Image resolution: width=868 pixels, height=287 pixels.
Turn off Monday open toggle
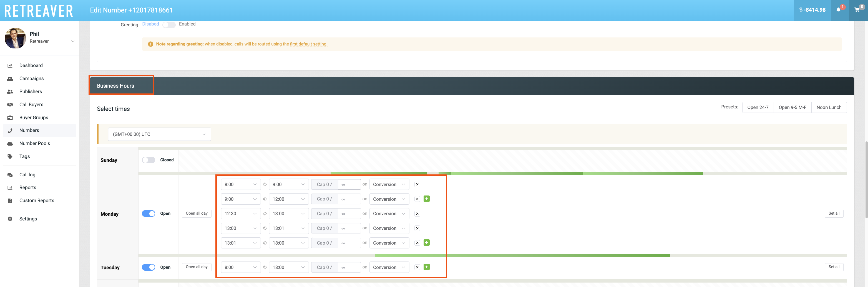click(x=148, y=214)
